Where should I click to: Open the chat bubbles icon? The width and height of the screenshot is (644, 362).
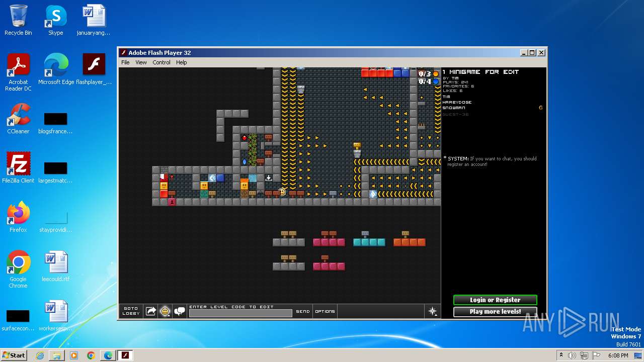tap(180, 312)
